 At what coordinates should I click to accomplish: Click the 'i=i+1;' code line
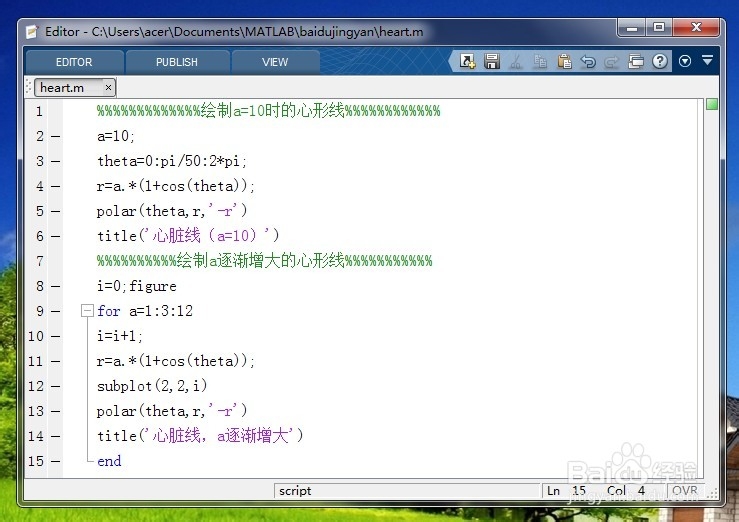pyautogui.click(x=120, y=336)
